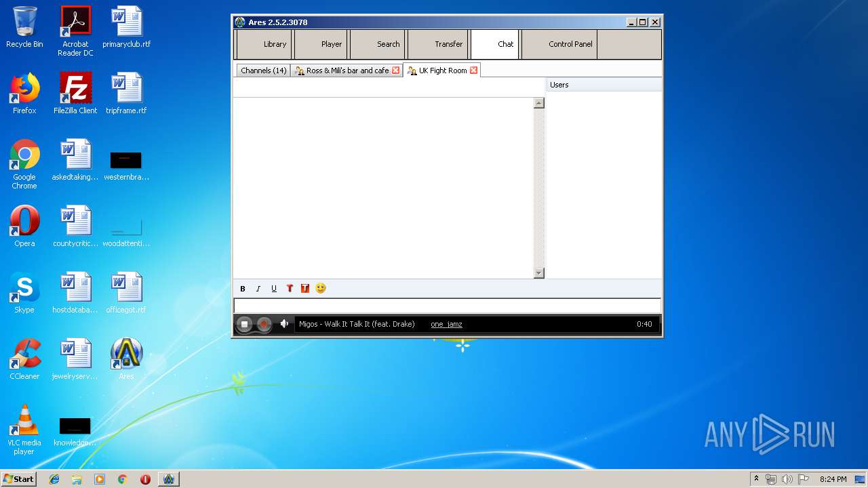Viewport: 868px width, 488px height.
Task: Open the Search section
Action: 378,44
